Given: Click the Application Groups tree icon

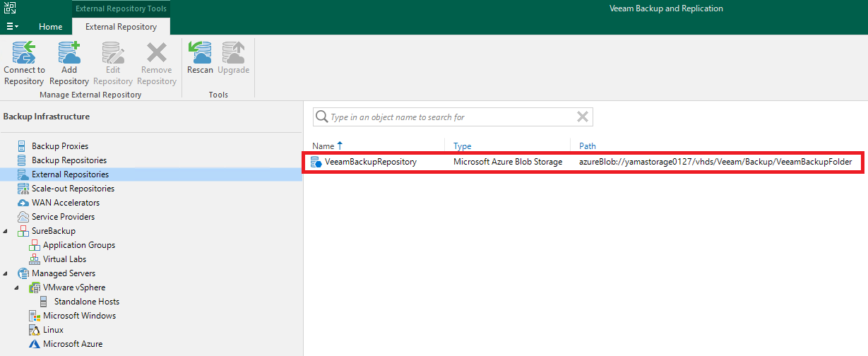Looking at the screenshot, I should [x=34, y=245].
